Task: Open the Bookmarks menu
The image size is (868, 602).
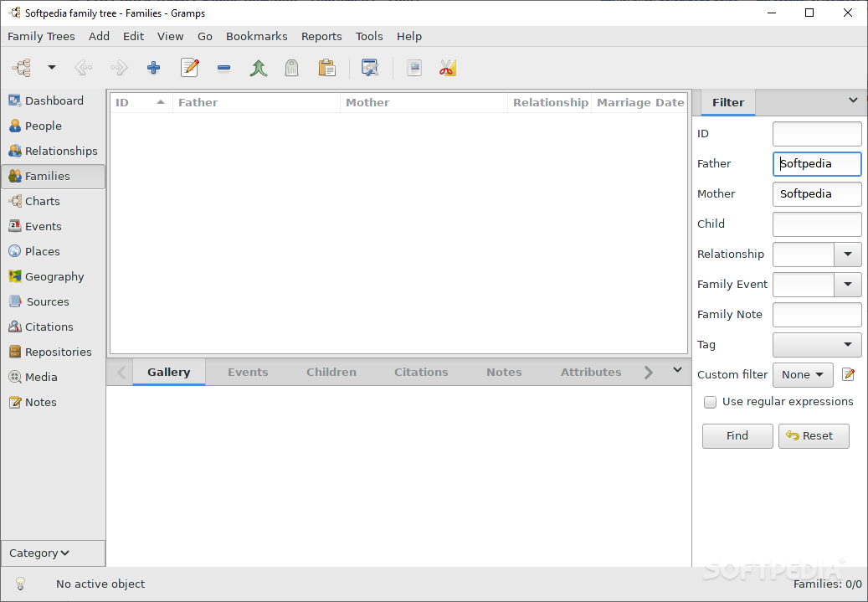Action: [256, 37]
